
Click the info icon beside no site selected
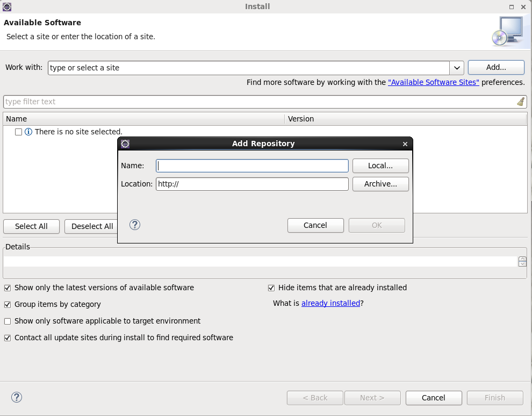28,132
